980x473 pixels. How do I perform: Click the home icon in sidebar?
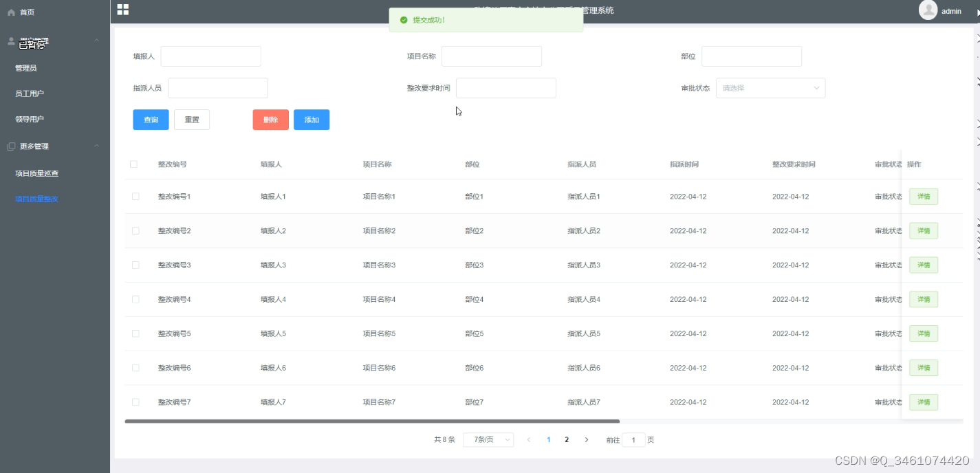click(x=11, y=12)
